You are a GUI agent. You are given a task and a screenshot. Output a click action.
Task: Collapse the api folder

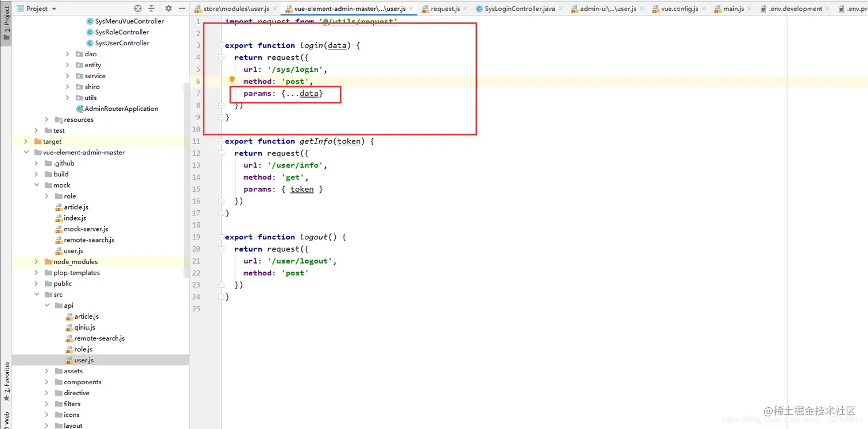(x=47, y=306)
